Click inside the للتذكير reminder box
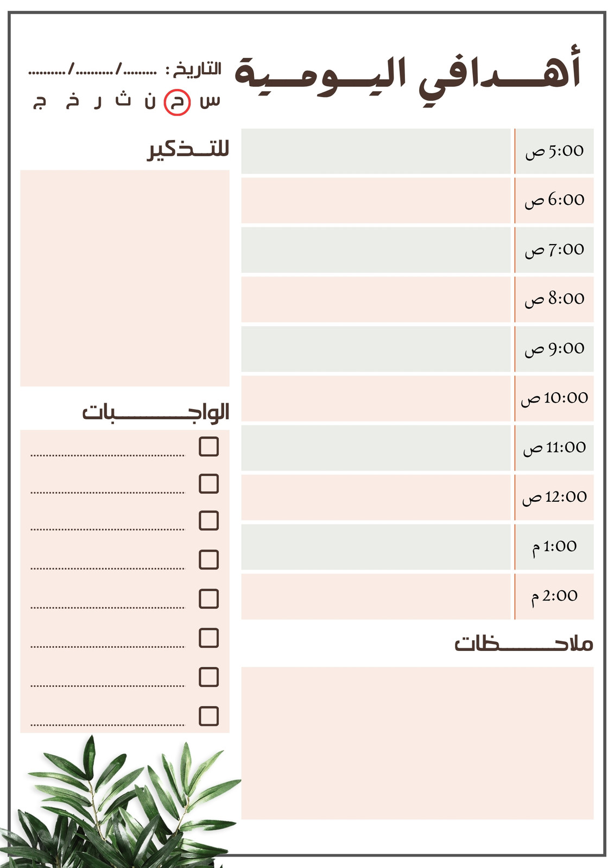This screenshot has height=868, width=614. click(125, 278)
